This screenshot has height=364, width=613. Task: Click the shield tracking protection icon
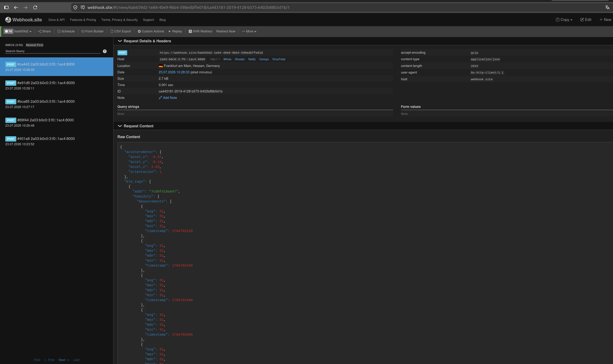click(75, 7)
